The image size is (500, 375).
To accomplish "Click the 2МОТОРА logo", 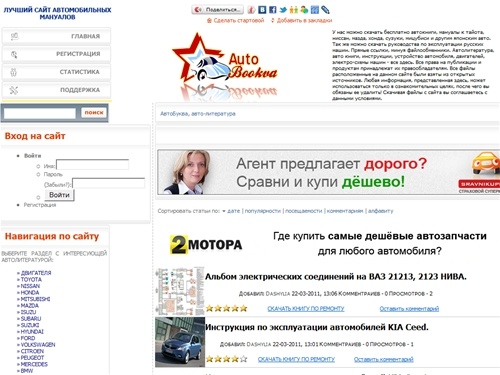I will pyautogui.click(x=206, y=245).
